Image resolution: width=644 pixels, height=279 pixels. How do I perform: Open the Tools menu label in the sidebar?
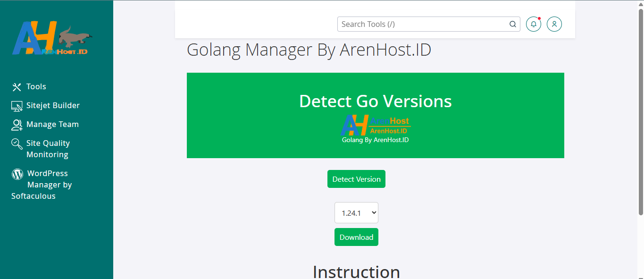[x=36, y=87]
